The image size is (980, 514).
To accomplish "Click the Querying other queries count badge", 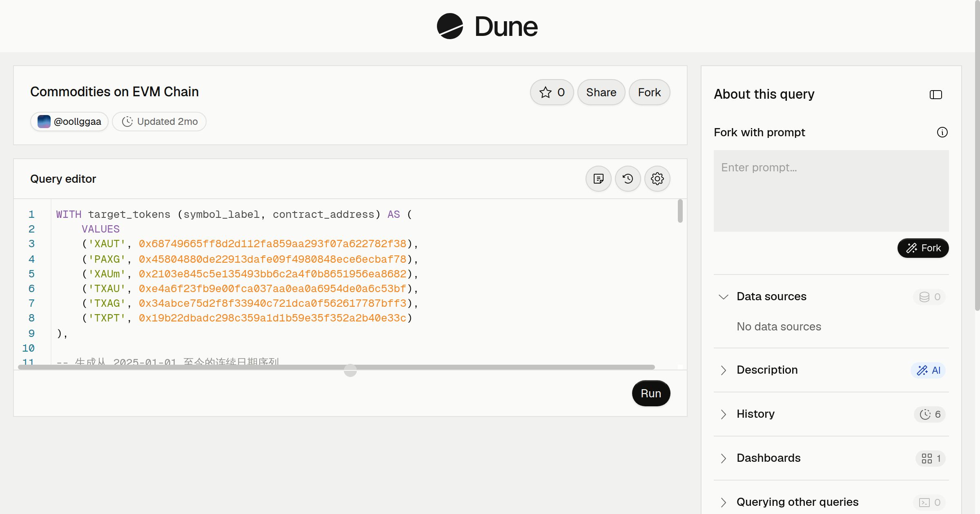I will [929, 503].
